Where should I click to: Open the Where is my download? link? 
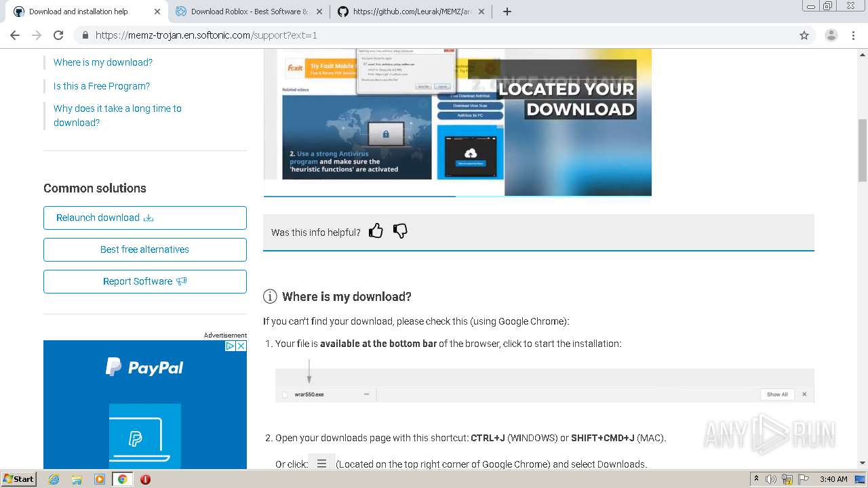(103, 62)
